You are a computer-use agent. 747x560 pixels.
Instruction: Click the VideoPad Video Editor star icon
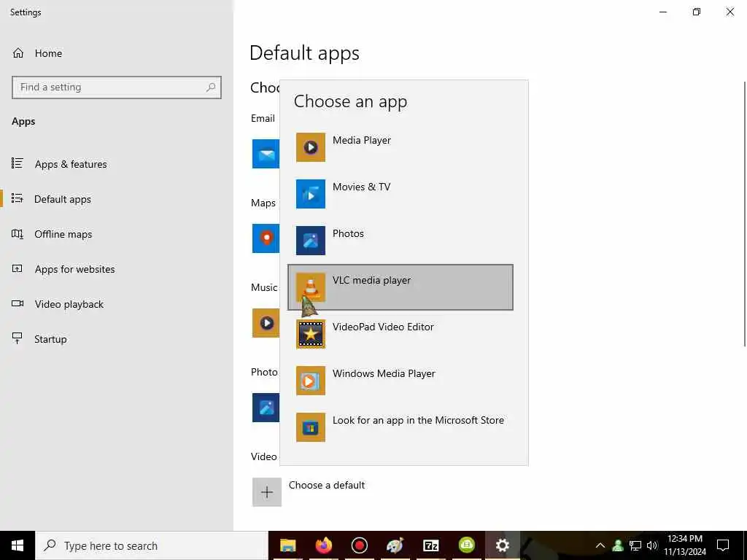(x=311, y=334)
